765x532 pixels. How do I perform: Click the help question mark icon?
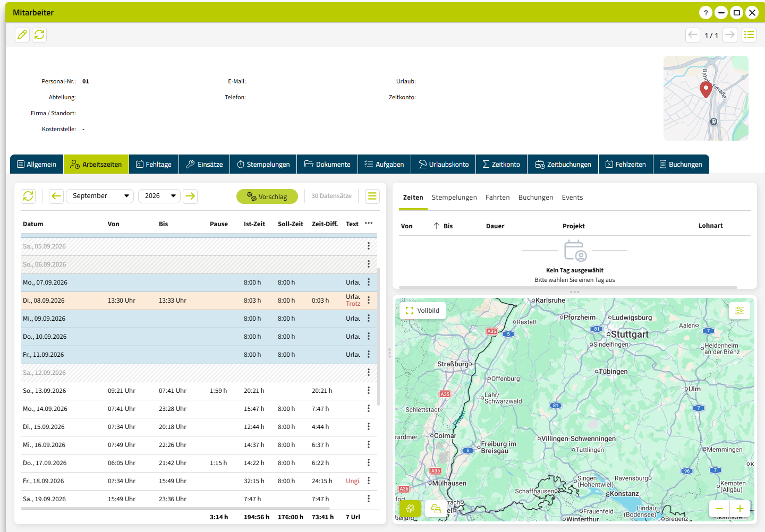(x=705, y=13)
